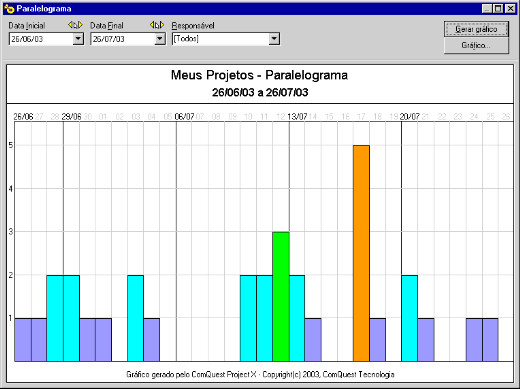520x389 pixels.
Task: Open the Data Final date dropdown
Action: point(160,39)
